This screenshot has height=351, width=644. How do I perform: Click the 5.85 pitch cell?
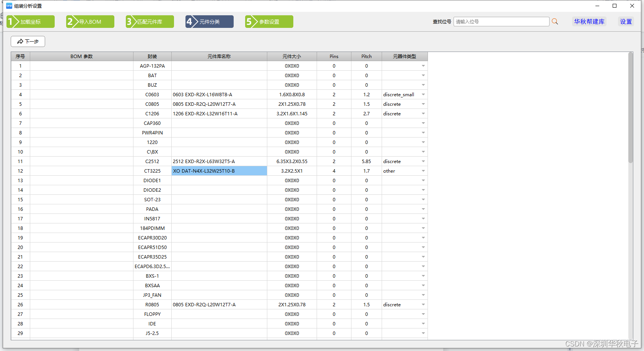pos(366,162)
